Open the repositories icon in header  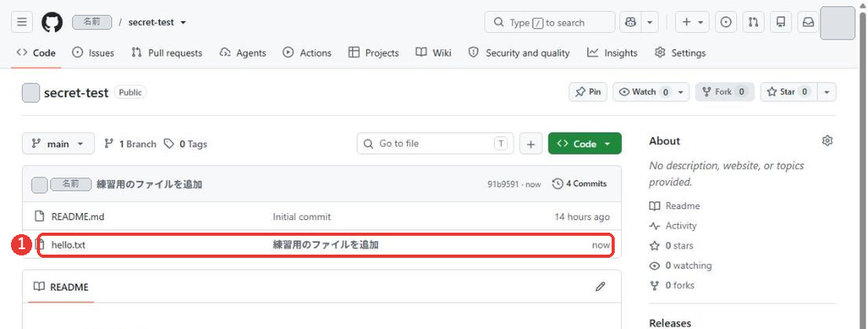781,22
